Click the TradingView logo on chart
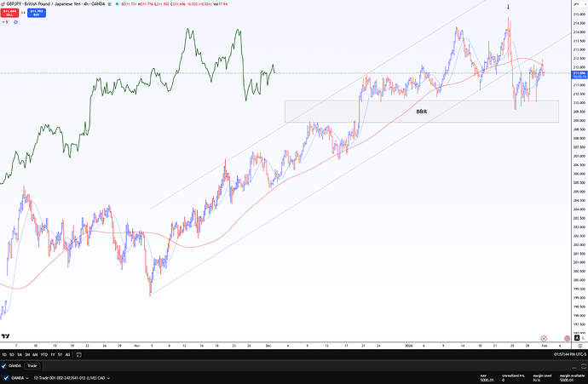 [x=5, y=336]
